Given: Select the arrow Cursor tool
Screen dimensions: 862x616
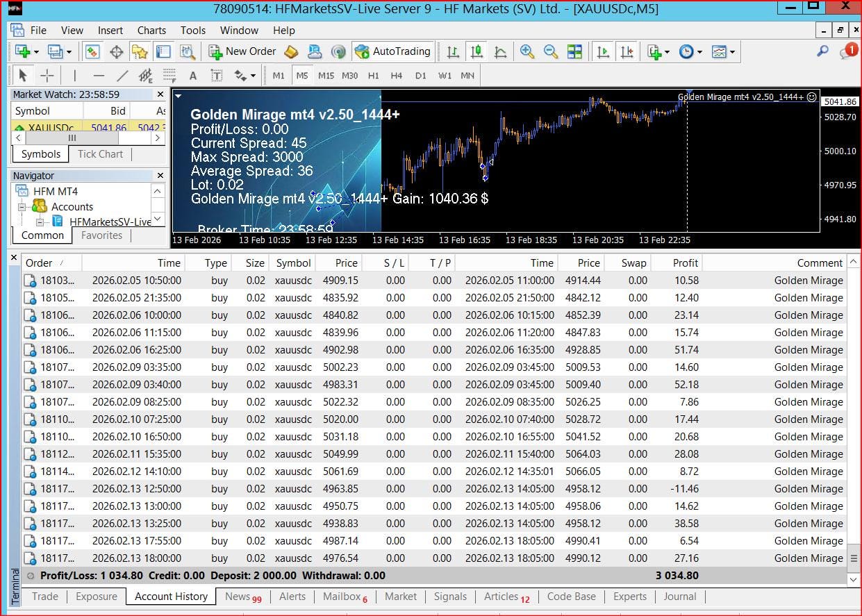Looking at the screenshot, I should click(23, 75).
